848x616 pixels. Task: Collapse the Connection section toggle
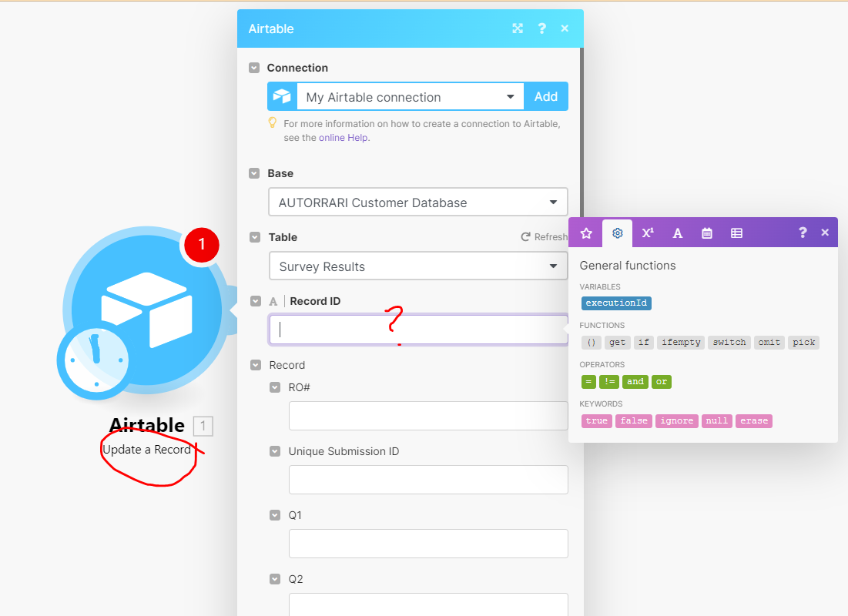[x=254, y=68]
